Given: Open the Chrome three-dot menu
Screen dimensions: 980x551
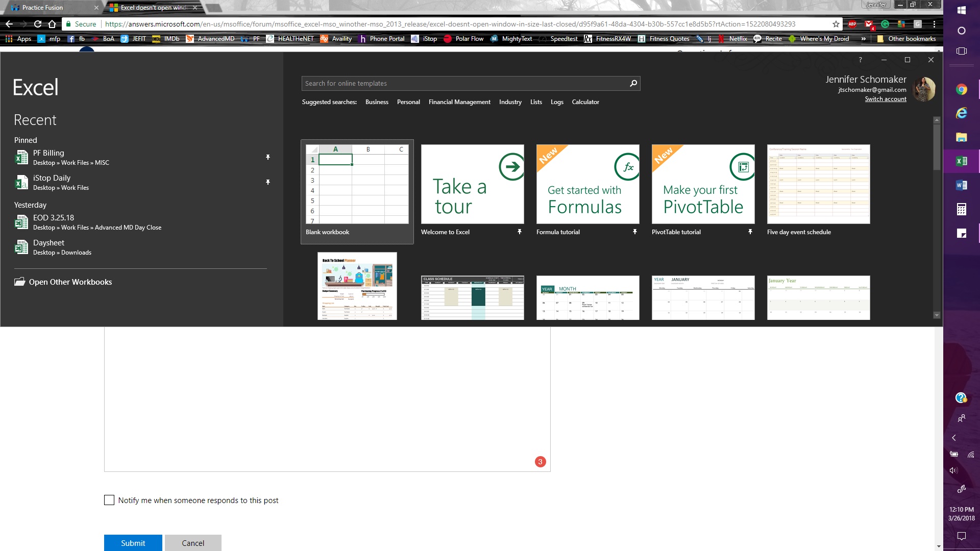Looking at the screenshot, I should pos(934,24).
